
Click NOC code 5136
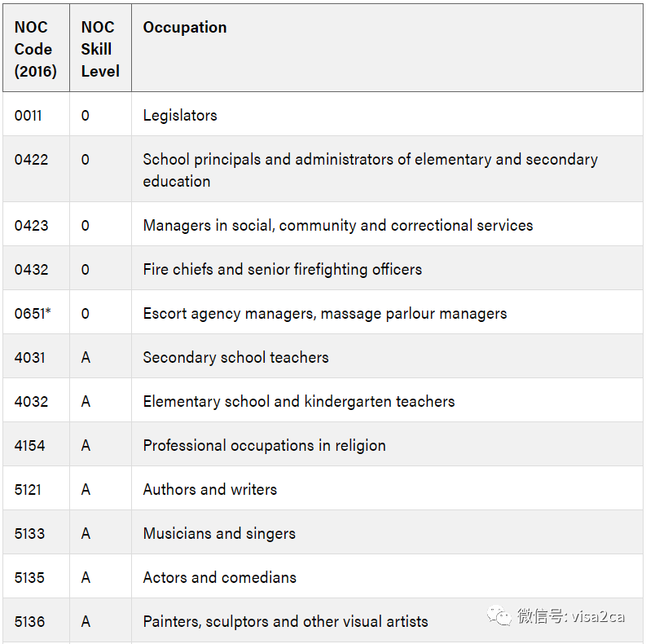29,622
